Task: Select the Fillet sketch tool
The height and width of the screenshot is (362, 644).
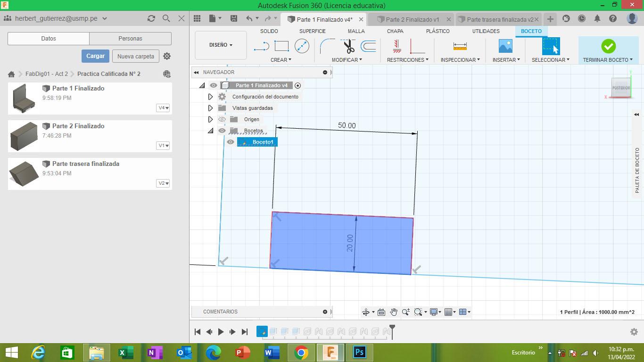Action: coord(327,46)
